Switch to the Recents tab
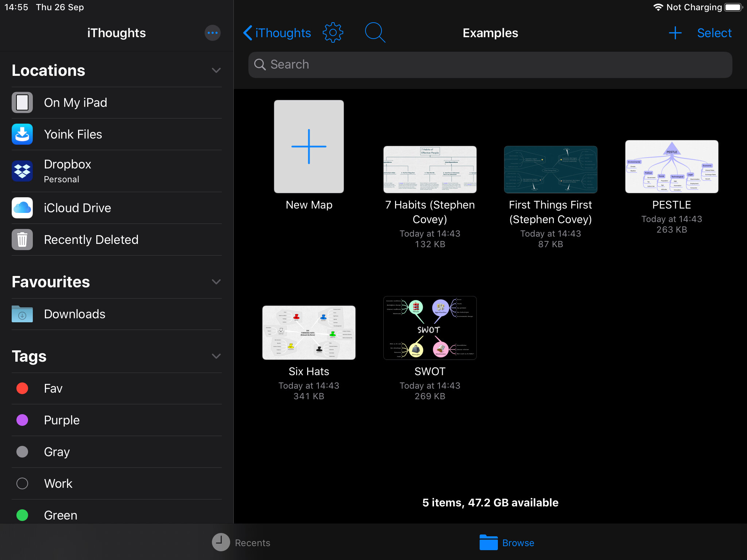747x560 pixels. [241, 542]
